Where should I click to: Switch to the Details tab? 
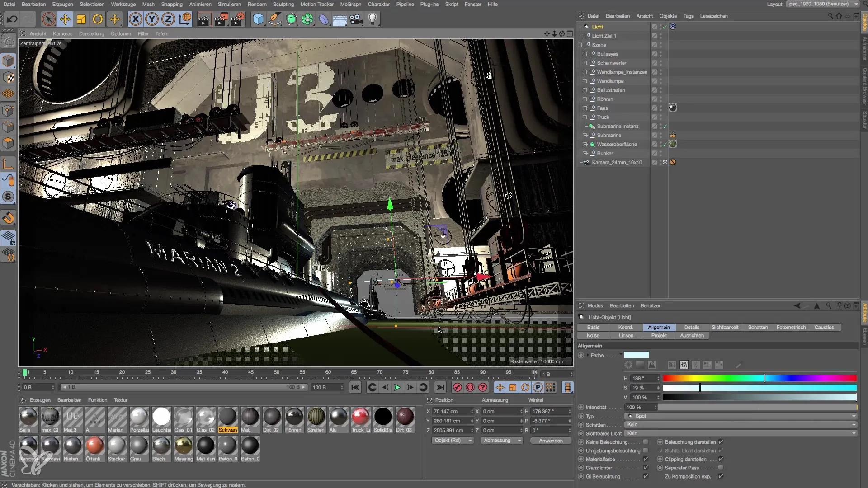[x=692, y=327]
